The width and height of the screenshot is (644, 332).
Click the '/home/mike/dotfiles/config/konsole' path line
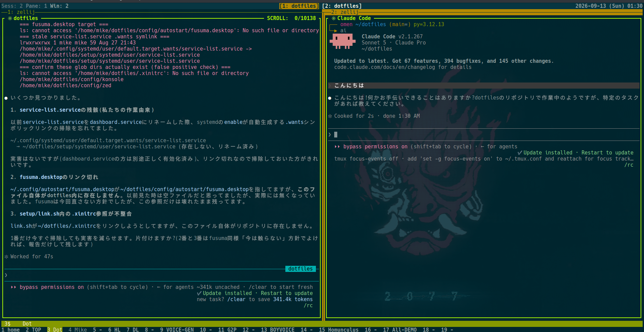coord(72,79)
